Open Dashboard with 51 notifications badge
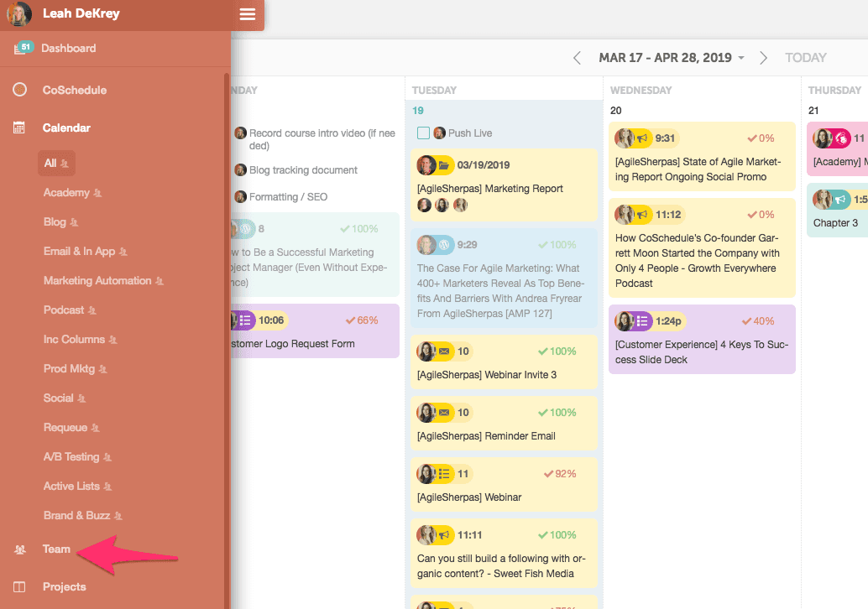The image size is (868, 609). tap(24, 48)
